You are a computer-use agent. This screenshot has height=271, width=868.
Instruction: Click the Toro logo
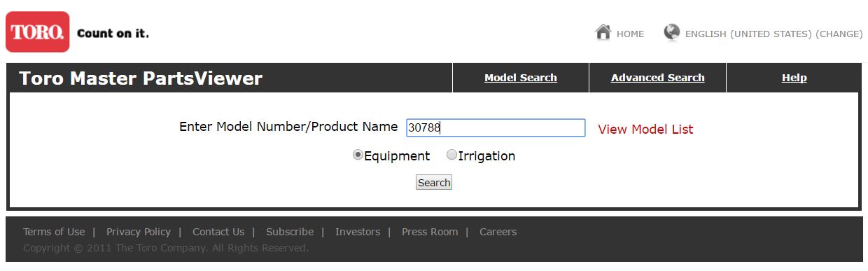pyautogui.click(x=38, y=32)
